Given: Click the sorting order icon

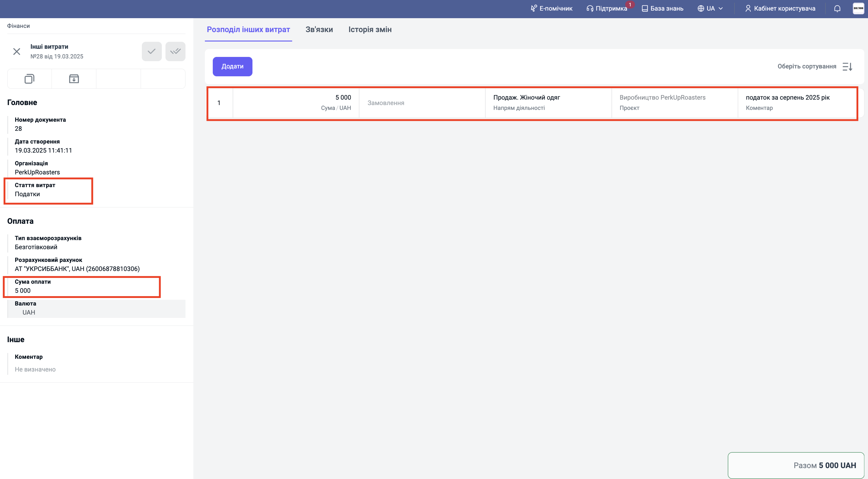Looking at the screenshot, I should click(x=847, y=67).
